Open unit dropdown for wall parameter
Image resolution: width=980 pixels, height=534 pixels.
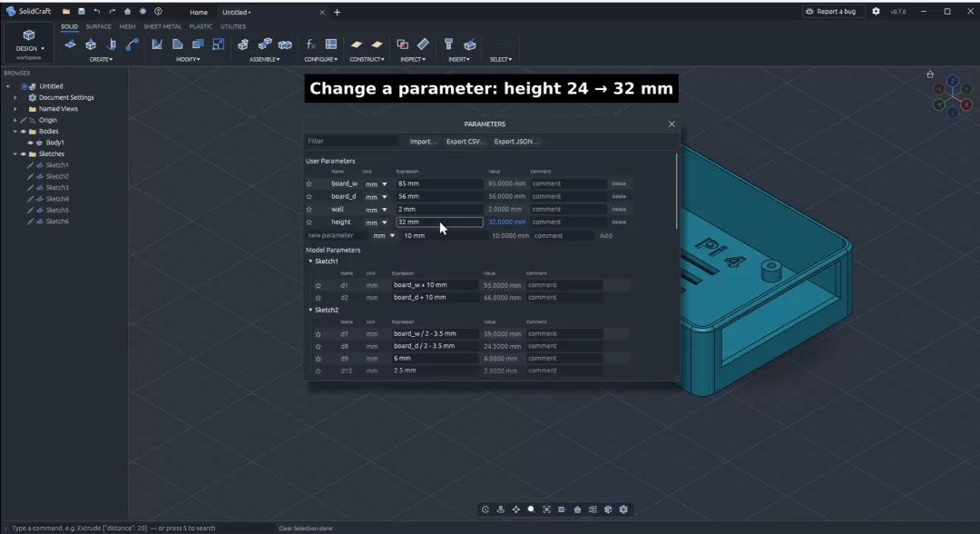click(x=385, y=210)
